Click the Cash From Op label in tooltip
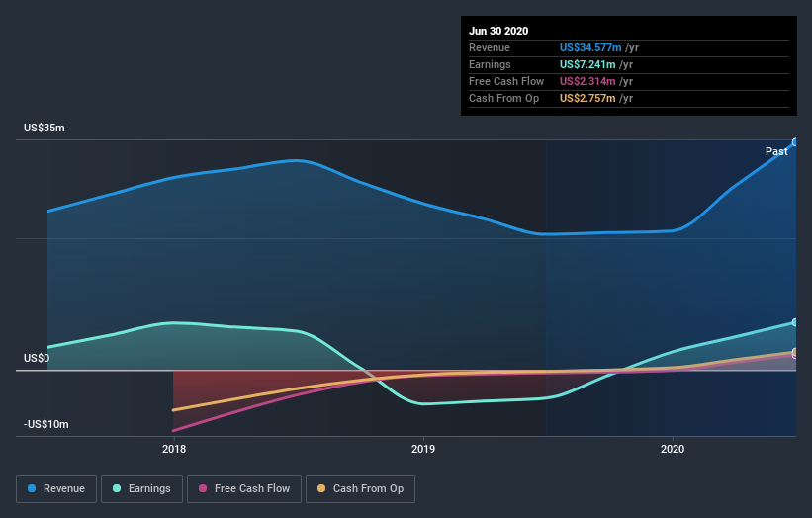Screen dimensions: 812x518 coord(503,98)
